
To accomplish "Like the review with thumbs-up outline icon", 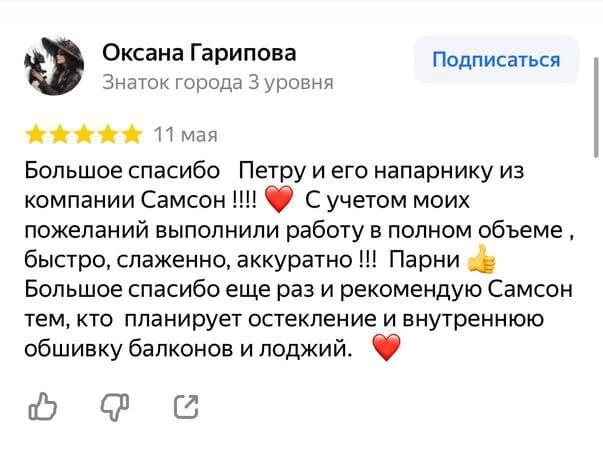I will (x=43, y=406).
